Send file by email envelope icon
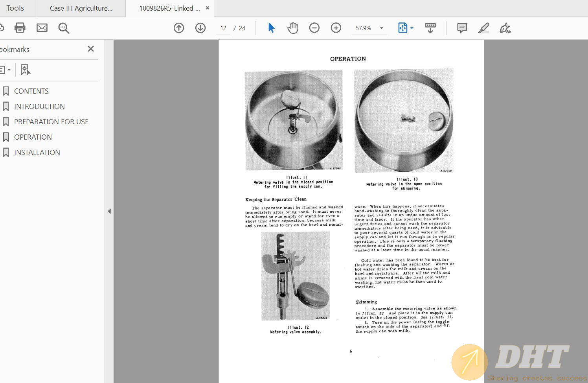The image size is (588, 383). point(42,28)
